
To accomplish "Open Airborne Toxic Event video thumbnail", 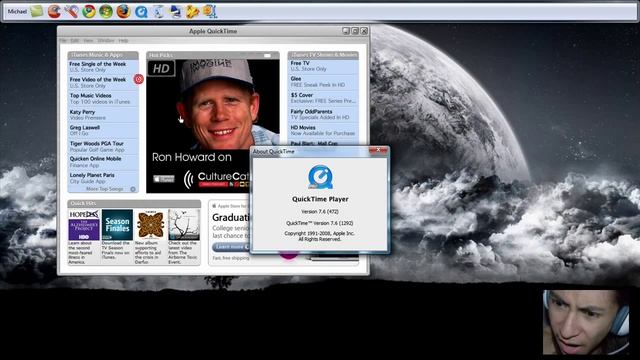I will pos(184,225).
